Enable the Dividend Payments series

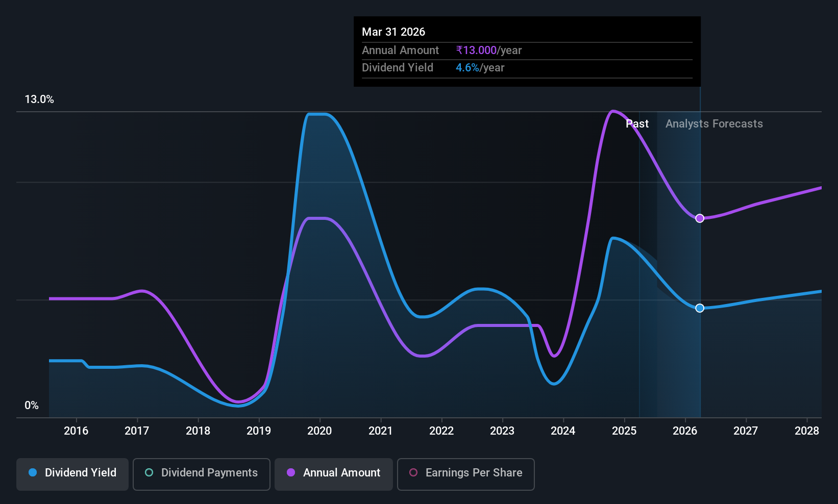[x=202, y=474]
